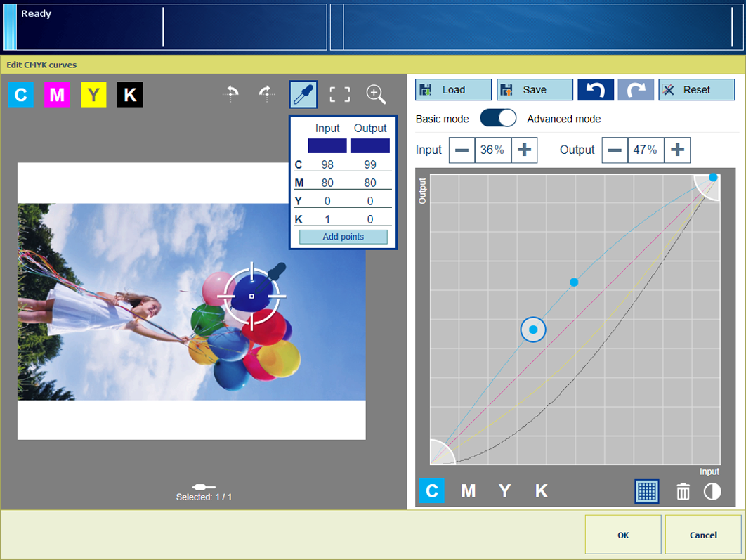The image size is (746, 560).
Task: Click the redo arrow button
Action: pyautogui.click(x=636, y=90)
